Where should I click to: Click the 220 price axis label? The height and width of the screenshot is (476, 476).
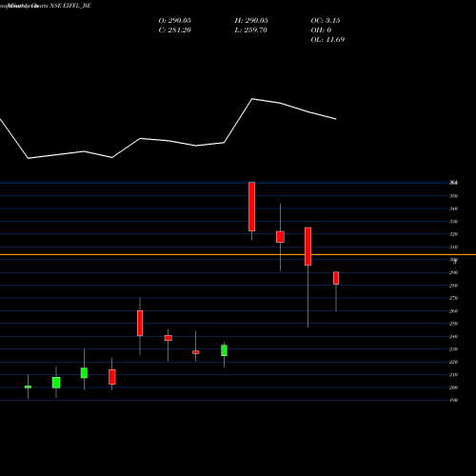[453, 362]
